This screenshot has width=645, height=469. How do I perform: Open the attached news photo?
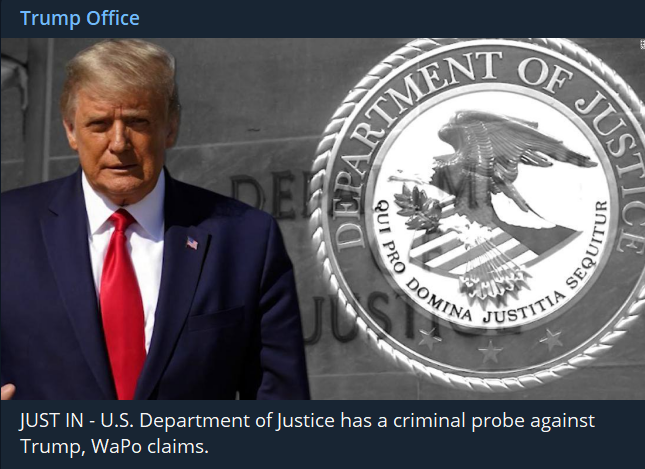322,218
